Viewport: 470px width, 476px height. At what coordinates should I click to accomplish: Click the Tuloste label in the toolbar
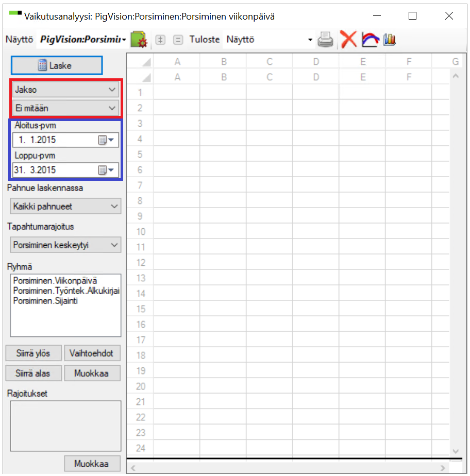pos(204,40)
